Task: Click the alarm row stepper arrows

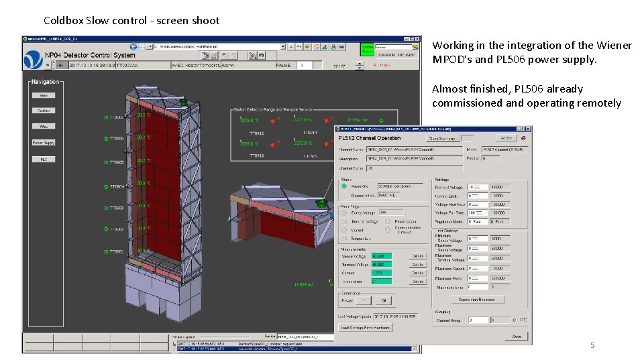Action: coord(359,65)
